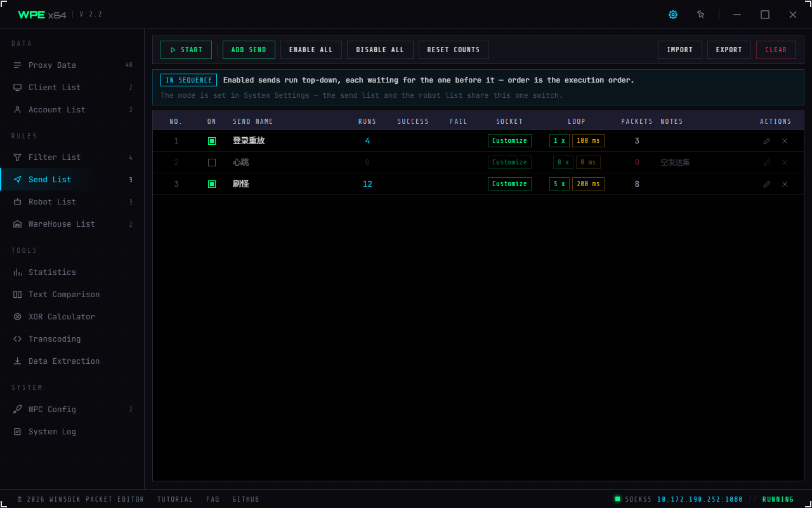Viewport: 812px width, 508px height.
Task: Navigate to WareHouse List
Action: click(x=72, y=224)
